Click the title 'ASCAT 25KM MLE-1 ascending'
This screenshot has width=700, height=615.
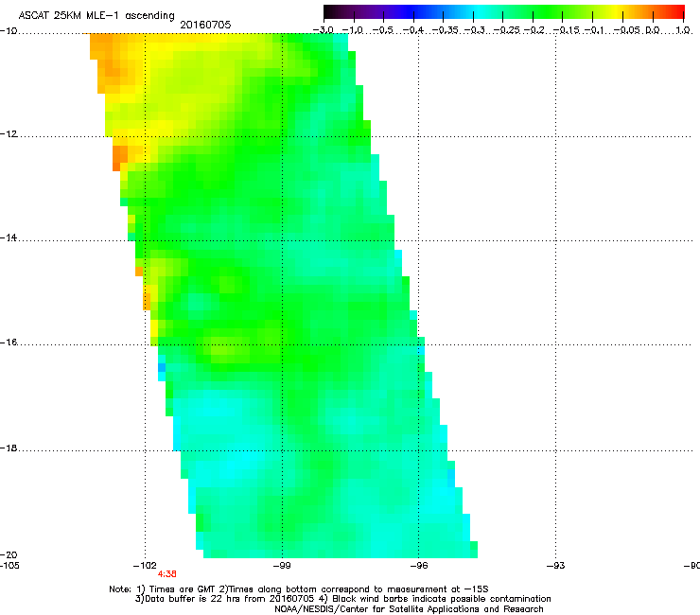[96, 16]
